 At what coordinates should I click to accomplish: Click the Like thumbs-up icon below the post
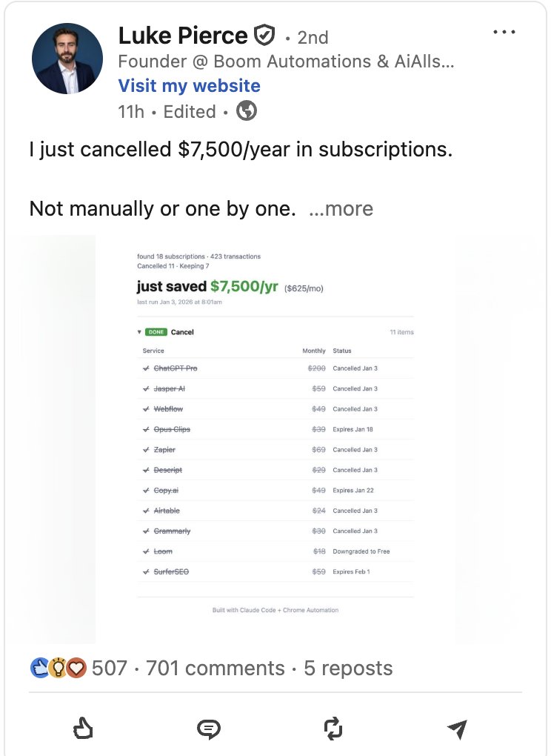(x=84, y=729)
